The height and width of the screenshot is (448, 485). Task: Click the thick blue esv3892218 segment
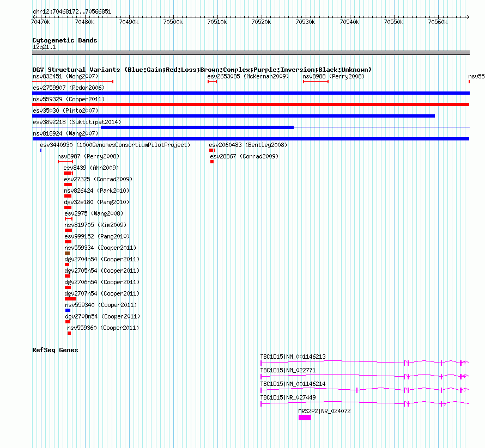tap(197, 127)
